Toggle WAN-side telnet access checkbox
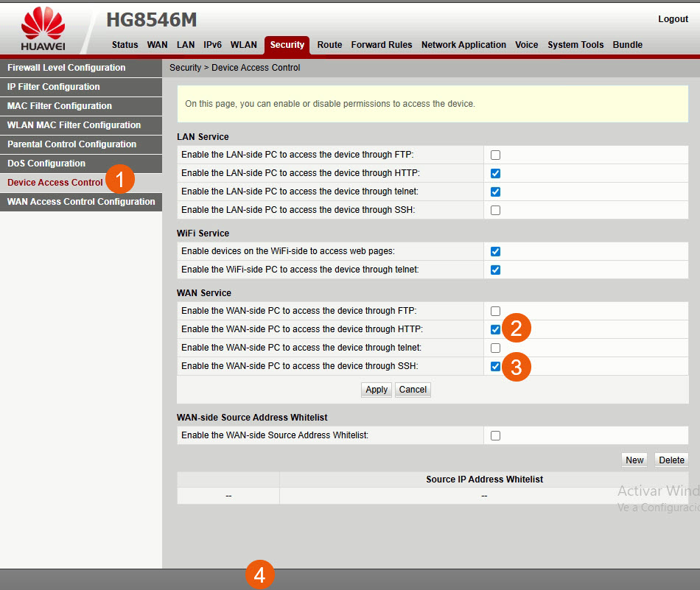 point(495,348)
